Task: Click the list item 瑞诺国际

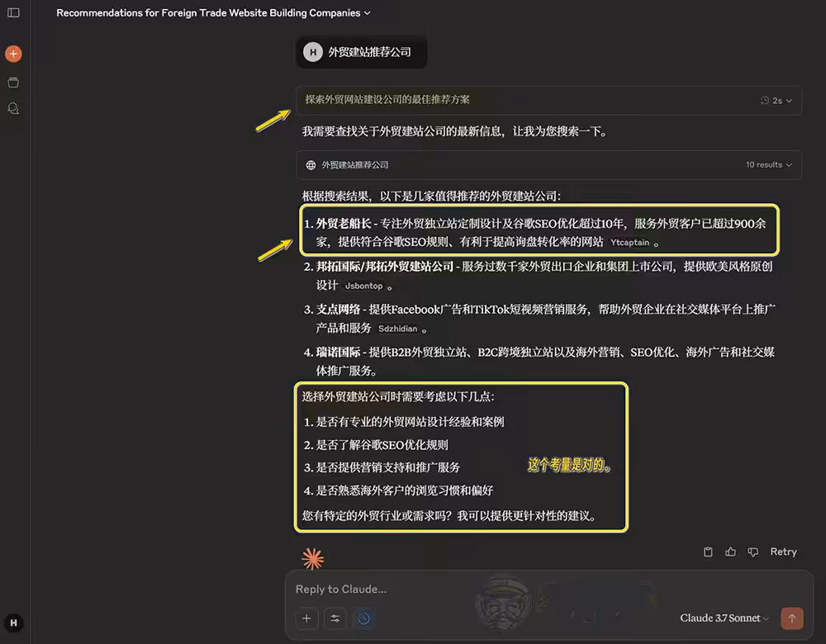Action: click(538, 362)
